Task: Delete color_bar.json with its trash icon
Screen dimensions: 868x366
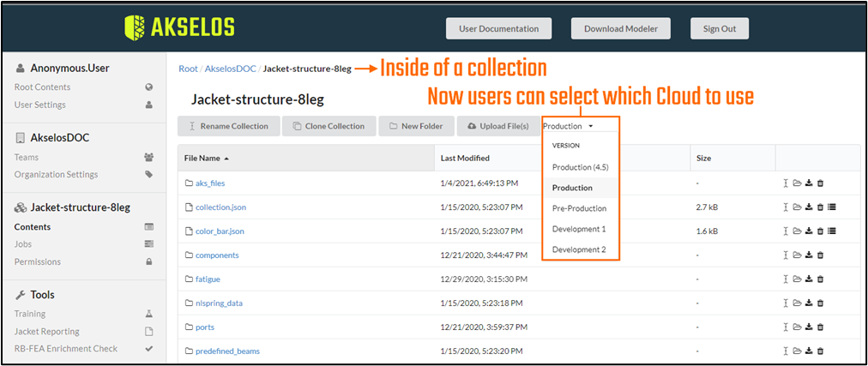Action: (x=820, y=231)
